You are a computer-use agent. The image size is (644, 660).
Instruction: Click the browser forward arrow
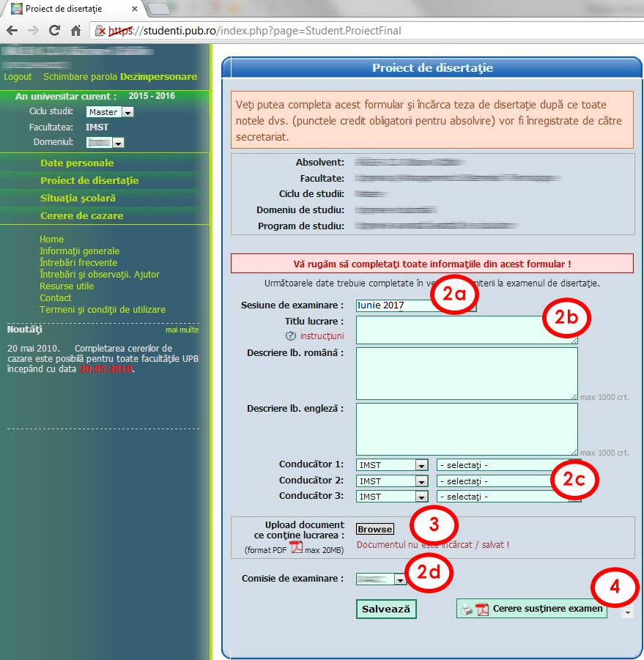(33, 31)
